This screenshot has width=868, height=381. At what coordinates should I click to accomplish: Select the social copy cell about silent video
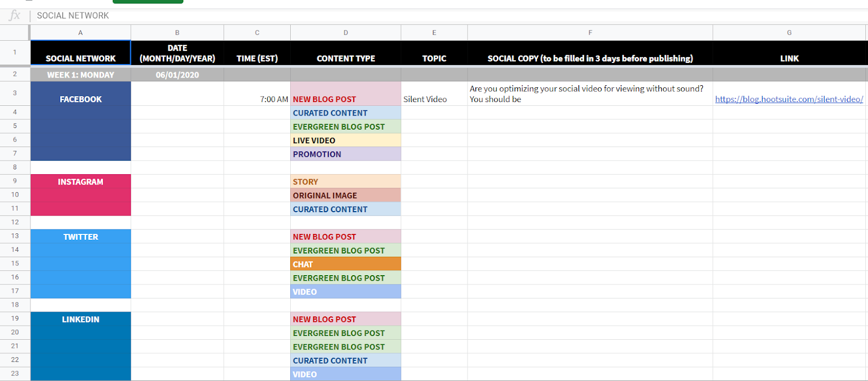click(590, 93)
